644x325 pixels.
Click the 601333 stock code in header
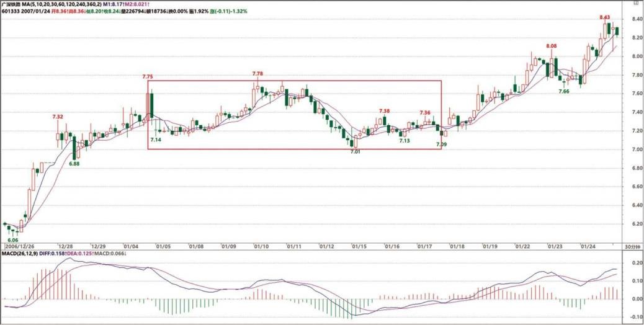pos(11,11)
